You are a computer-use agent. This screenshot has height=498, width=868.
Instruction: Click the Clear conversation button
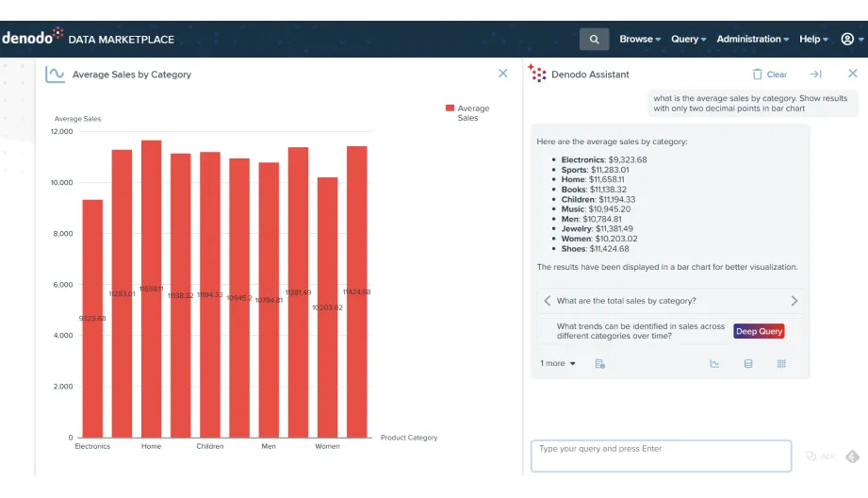click(x=769, y=75)
